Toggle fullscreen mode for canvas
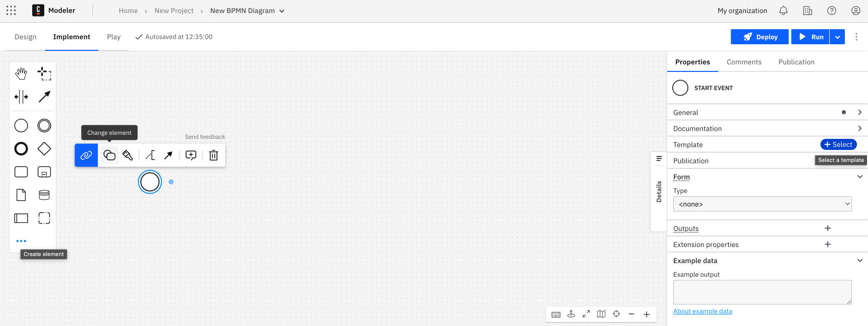 tap(586, 314)
